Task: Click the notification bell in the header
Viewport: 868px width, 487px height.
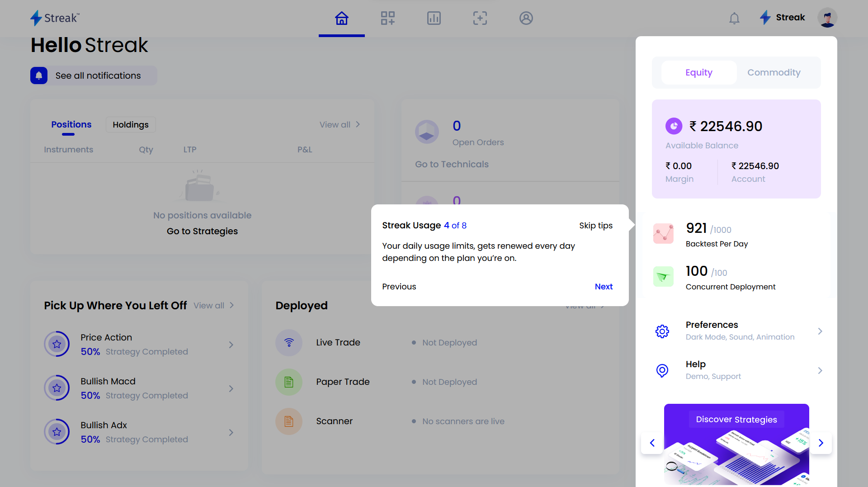Action: click(x=735, y=18)
